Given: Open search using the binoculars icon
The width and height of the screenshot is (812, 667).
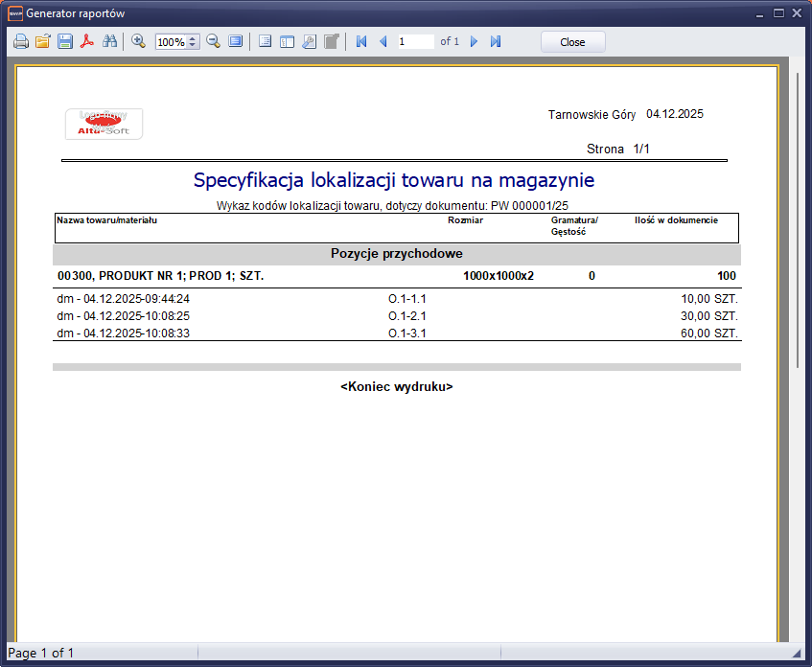Looking at the screenshot, I should (109, 42).
